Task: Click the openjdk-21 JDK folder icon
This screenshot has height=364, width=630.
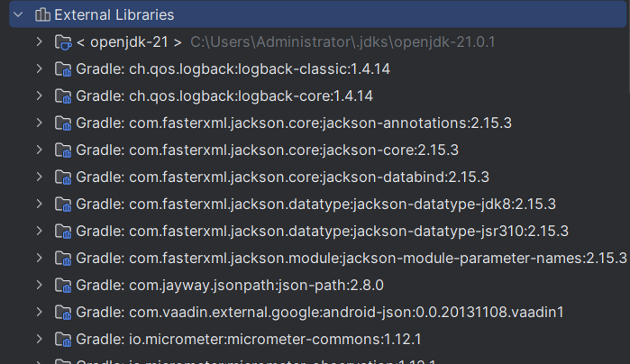Action: point(63,41)
